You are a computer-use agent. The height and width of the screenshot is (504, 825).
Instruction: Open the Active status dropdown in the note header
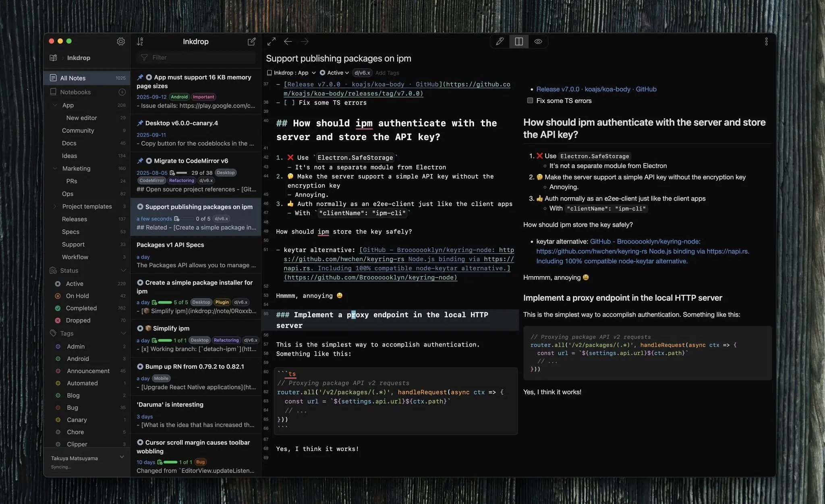[x=334, y=73]
